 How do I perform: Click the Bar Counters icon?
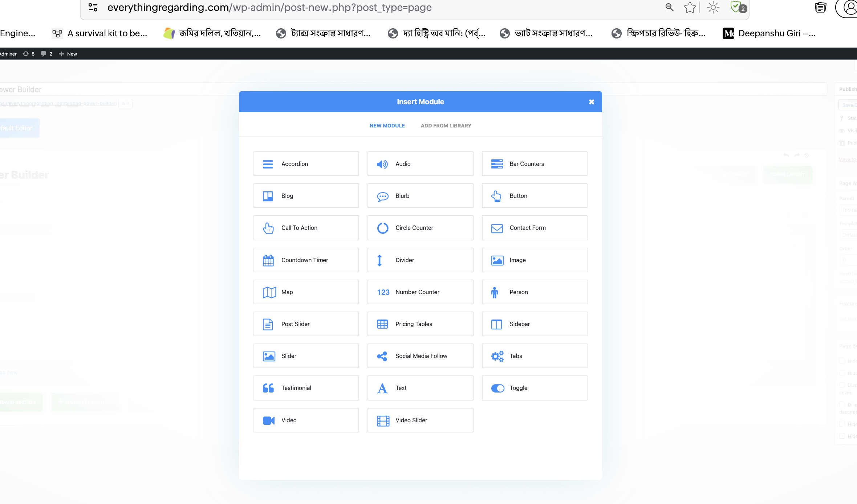496,164
